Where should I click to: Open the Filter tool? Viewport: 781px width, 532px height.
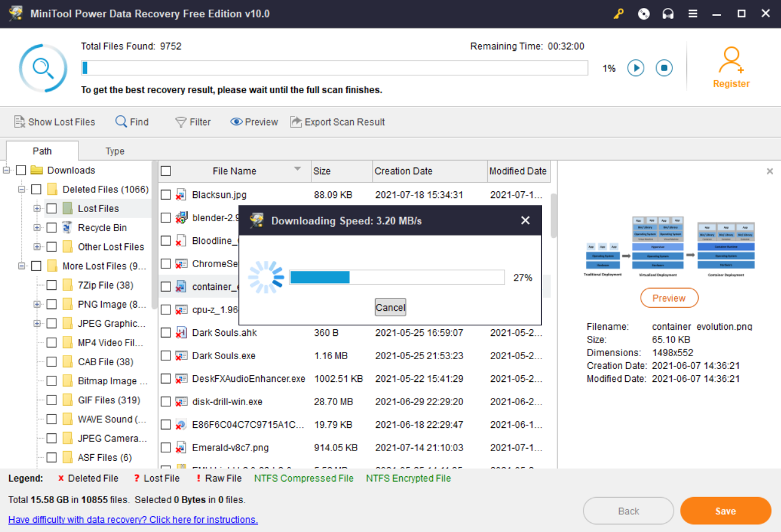pos(192,122)
